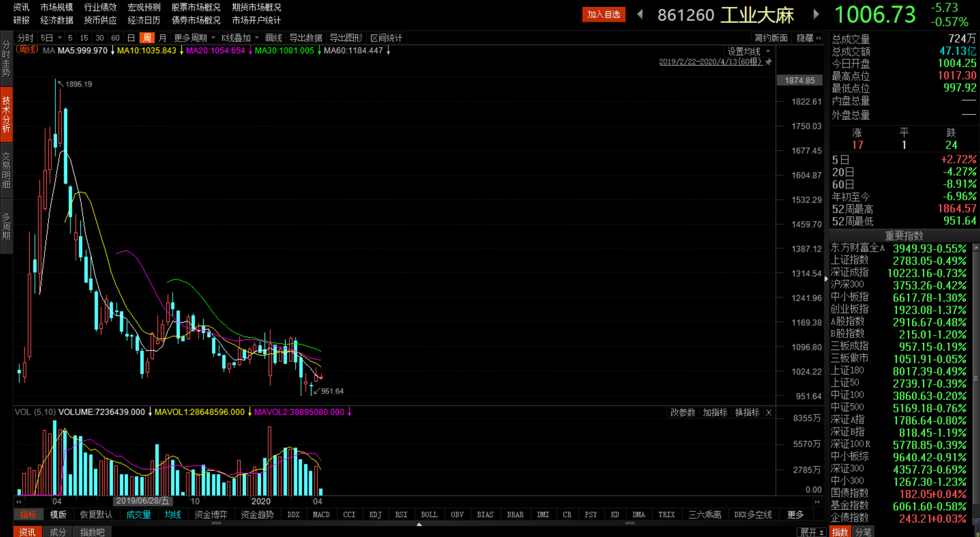Screen dimensions: 980x537
Task: Click the 951.64 low price marker
Action: pyautogui.click(x=329, y=391)
